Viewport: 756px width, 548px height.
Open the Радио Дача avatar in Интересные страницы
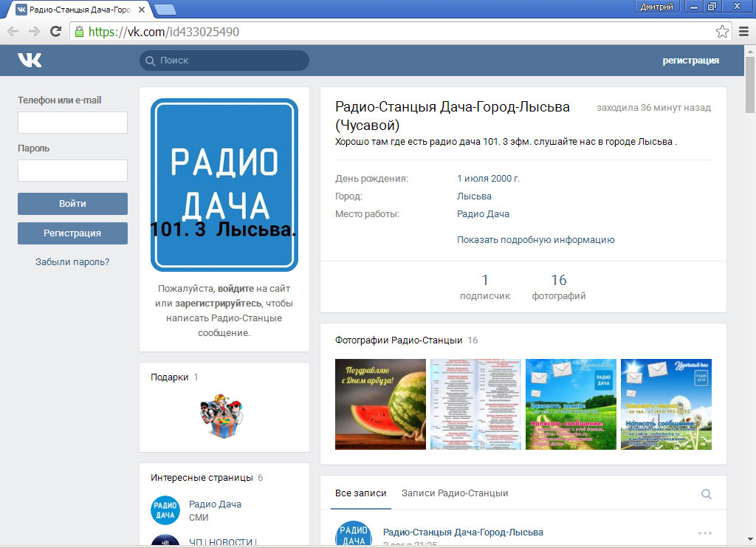tap(165, 510)
